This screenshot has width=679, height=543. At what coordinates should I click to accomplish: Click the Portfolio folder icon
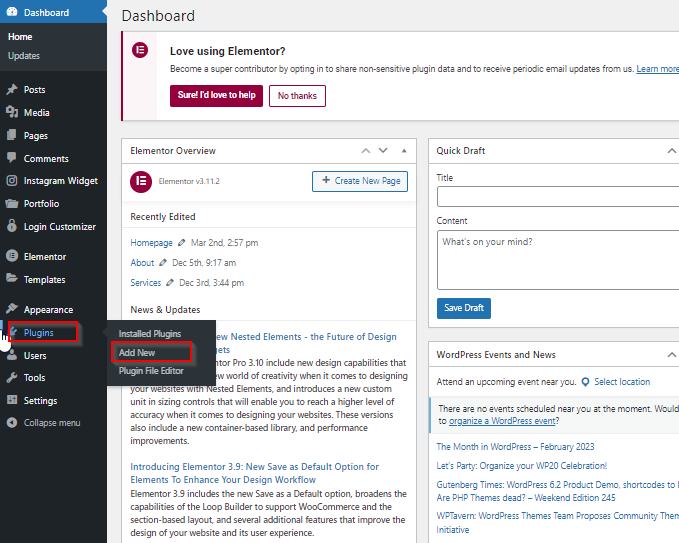click(12, 204)
